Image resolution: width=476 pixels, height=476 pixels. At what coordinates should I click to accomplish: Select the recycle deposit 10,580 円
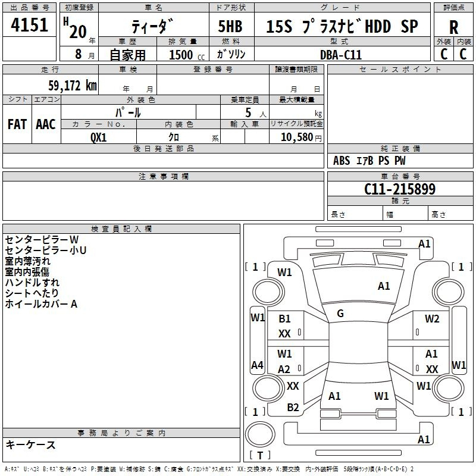coord(301,137)
